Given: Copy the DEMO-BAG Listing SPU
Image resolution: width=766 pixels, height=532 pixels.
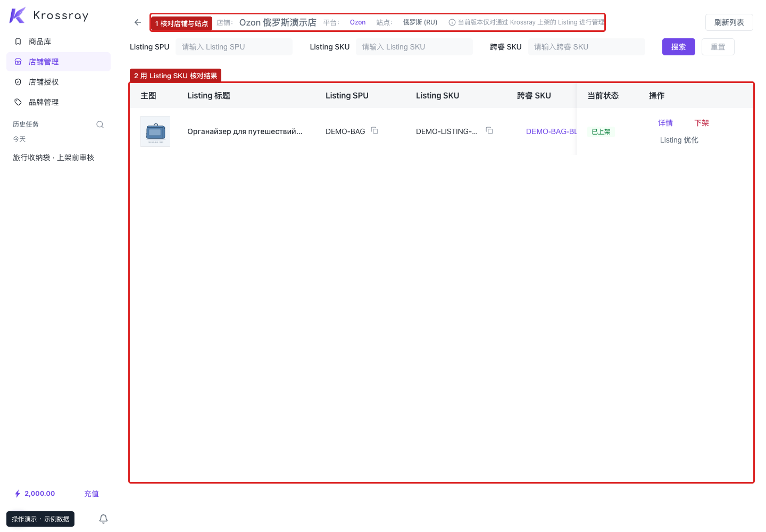Looking at the screenshot, I should tap(374, 130).
